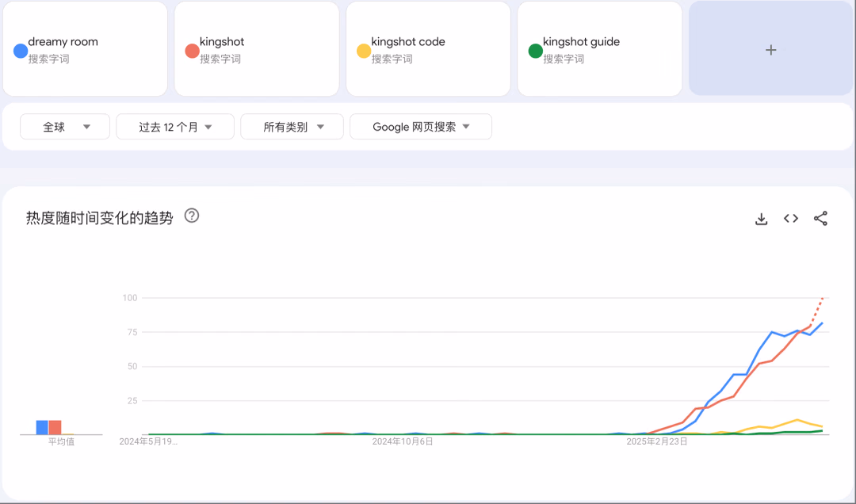Screen dimensions: 856x504
Task: Click the 100 y-axis value
Action: point(130,298)
